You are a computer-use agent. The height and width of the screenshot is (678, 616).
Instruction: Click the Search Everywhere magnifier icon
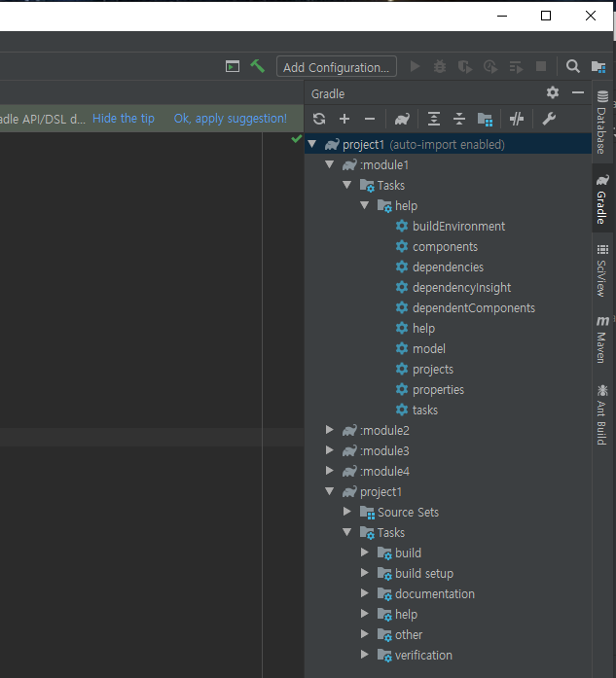point(573,66)
